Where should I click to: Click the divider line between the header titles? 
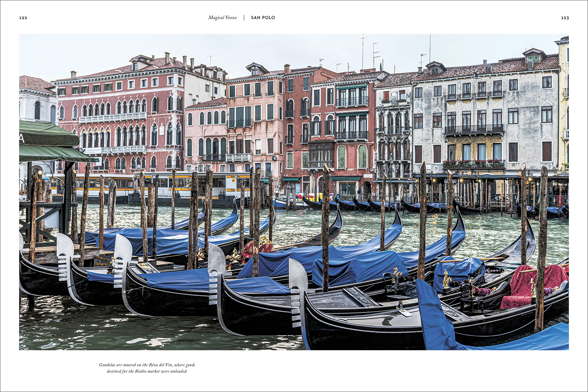(244, 17)
